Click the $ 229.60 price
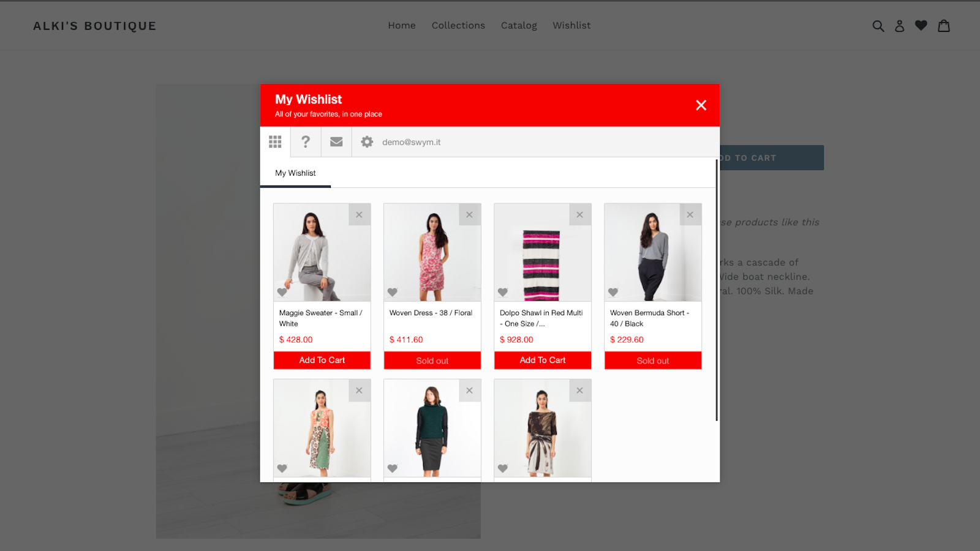The image size is (980, 551). pyautogui.click(x=627, y=340)
